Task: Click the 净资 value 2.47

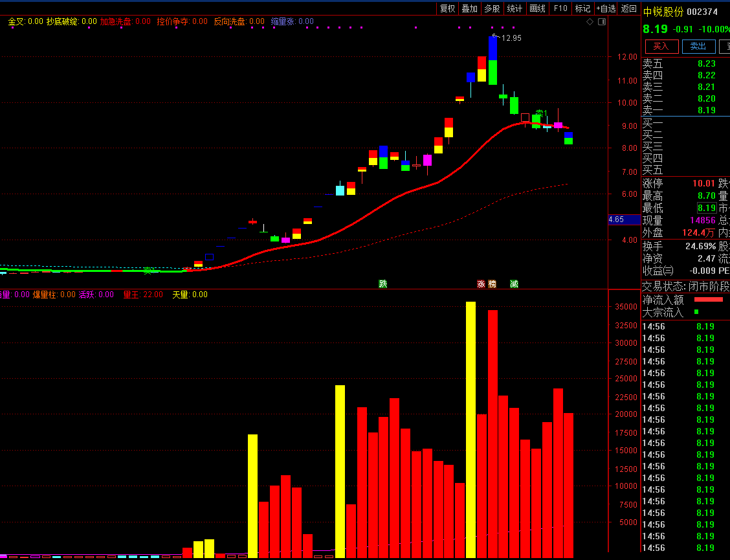Action: 706,258
